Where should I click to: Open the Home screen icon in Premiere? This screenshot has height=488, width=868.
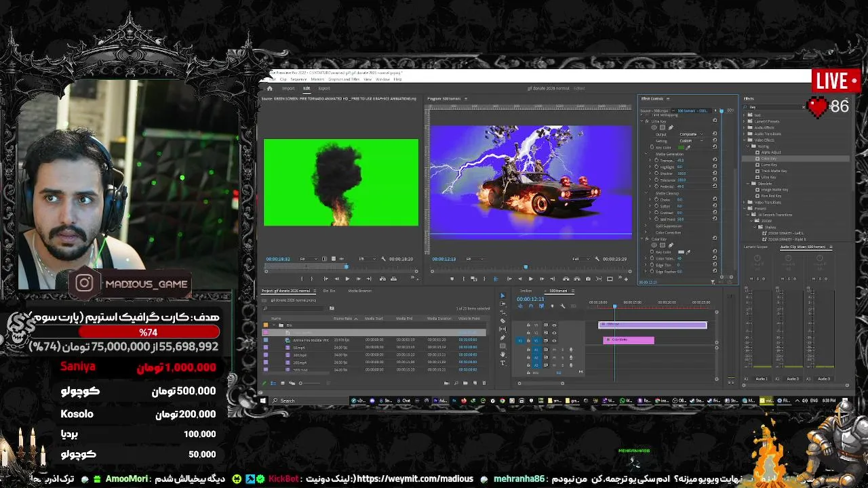pos(269,88)
